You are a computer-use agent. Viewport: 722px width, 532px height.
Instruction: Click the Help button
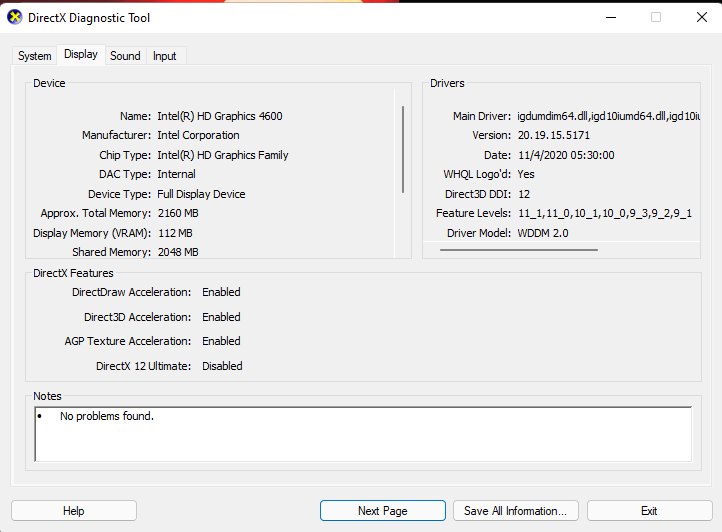tap(74, 511)
